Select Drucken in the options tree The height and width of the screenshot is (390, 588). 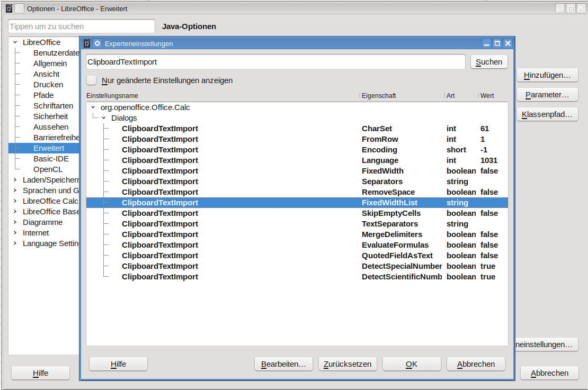(48, 85)
